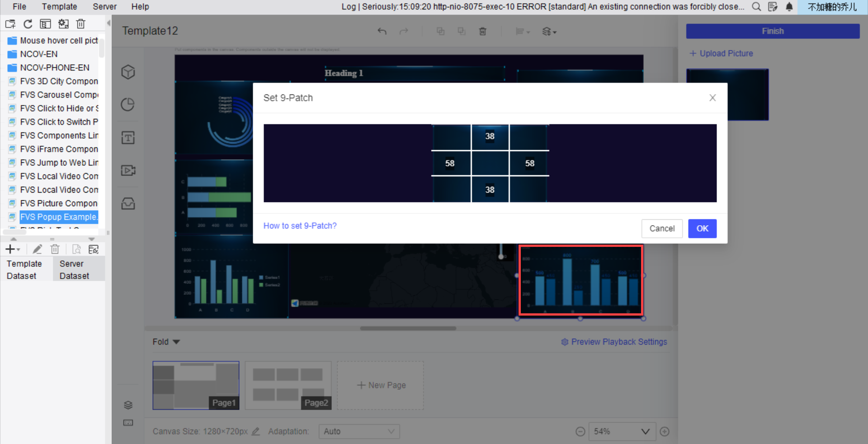The image size is (868, 444).
Task: Open the chart component icon
Action: point(128,104)
